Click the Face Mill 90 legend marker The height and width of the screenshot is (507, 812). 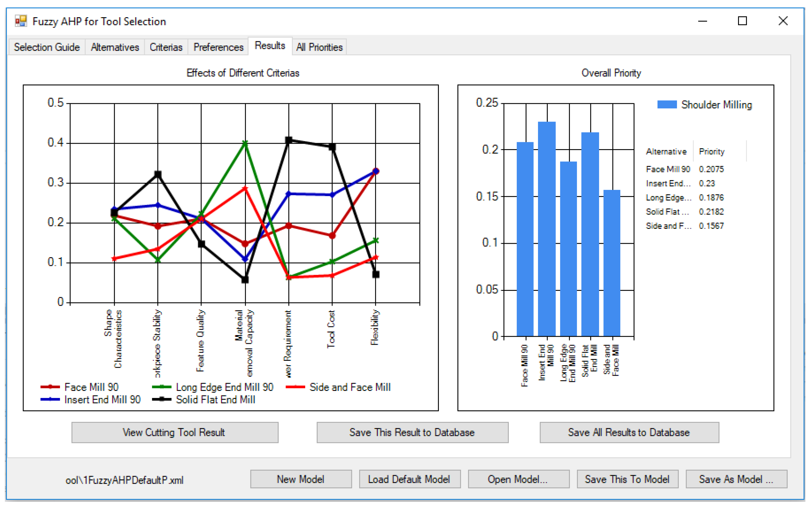pos(50,387)
